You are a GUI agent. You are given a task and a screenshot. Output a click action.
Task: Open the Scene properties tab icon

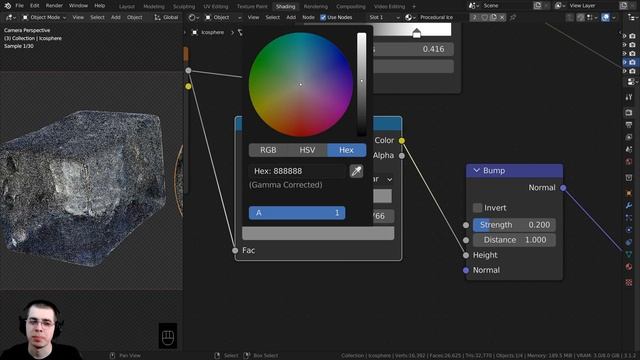(x=629, y=149)
